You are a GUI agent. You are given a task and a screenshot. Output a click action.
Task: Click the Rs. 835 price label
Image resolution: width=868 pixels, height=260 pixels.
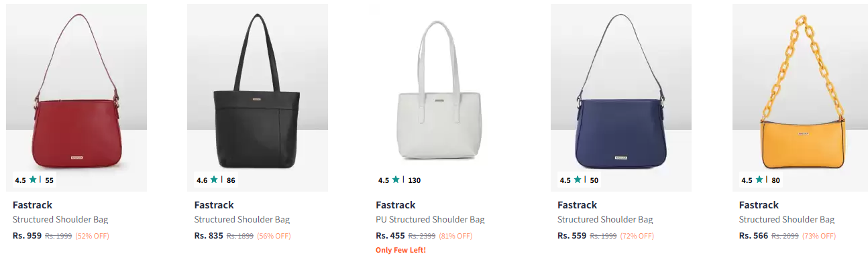click(209, 236)
